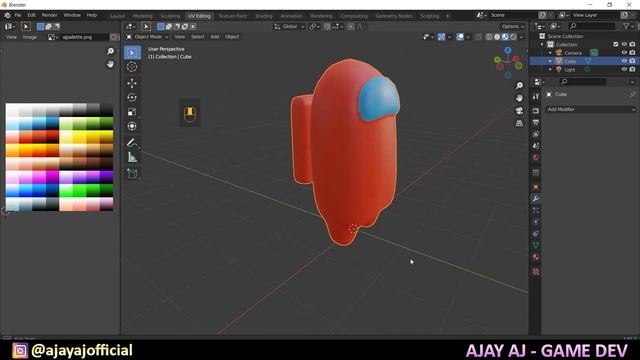The height and width of the screenshot is (360, 640).
Task: Switch to material preview shading
Action: [x=505, y=37]
